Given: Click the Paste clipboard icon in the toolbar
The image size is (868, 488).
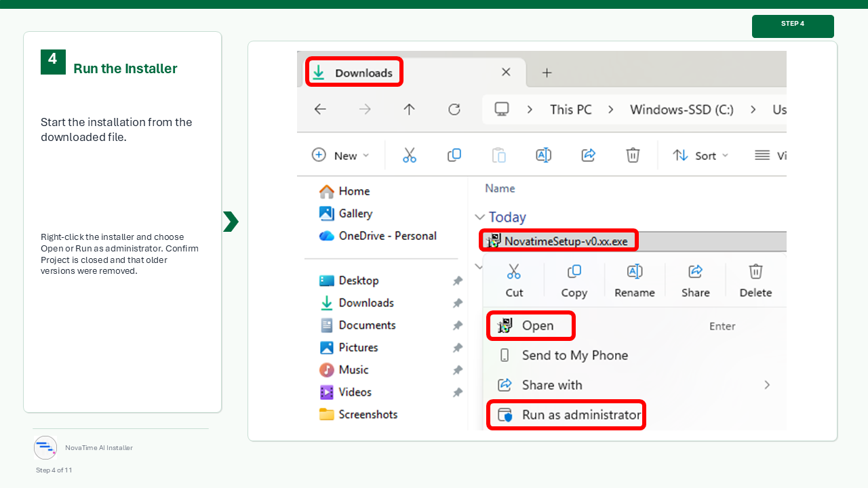Looking at the screenshot, I should pos(499,155).
